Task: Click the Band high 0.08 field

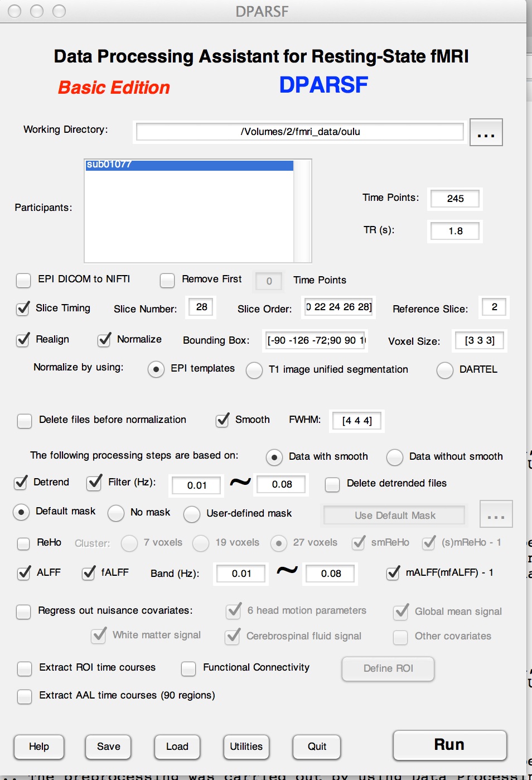Action: pos(331,574)
